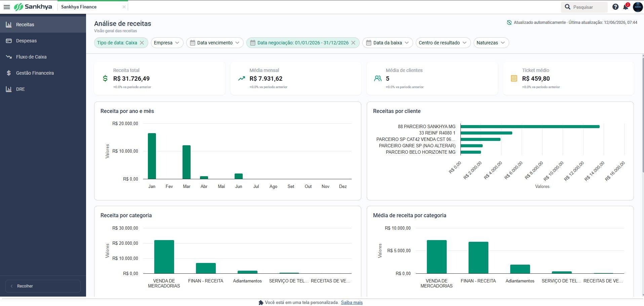
Task: Click the Média de clientes people icon
Action: 378,78
